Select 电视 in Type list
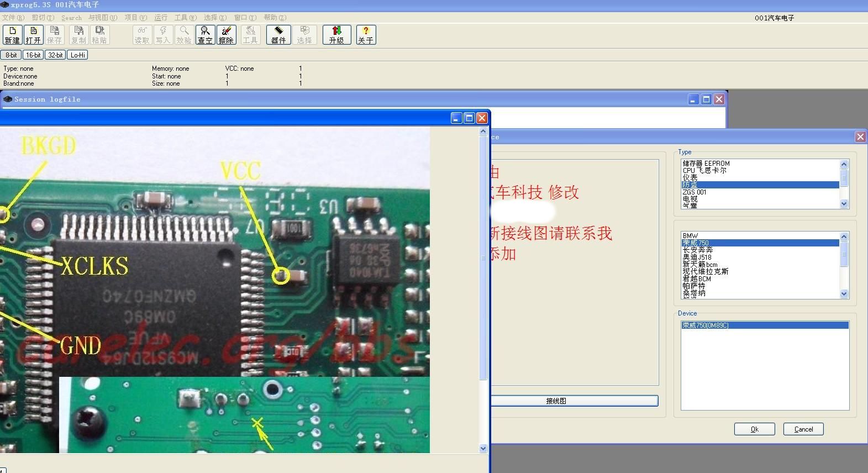This screenshot has height=473, width=868. coord(760,199)
